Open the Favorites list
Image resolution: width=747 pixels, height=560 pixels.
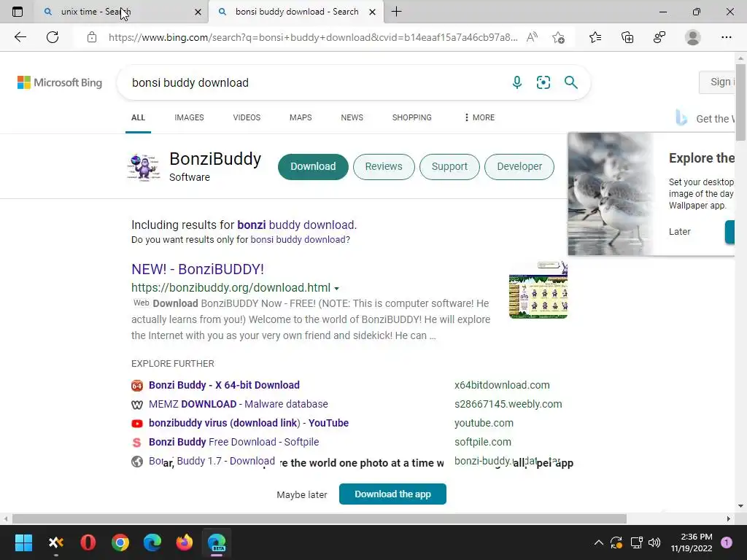pyautogui.click(x=595, y=37)
